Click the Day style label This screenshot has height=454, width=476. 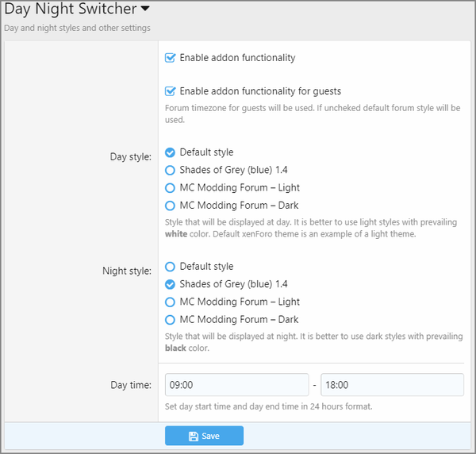pos(131,156)
